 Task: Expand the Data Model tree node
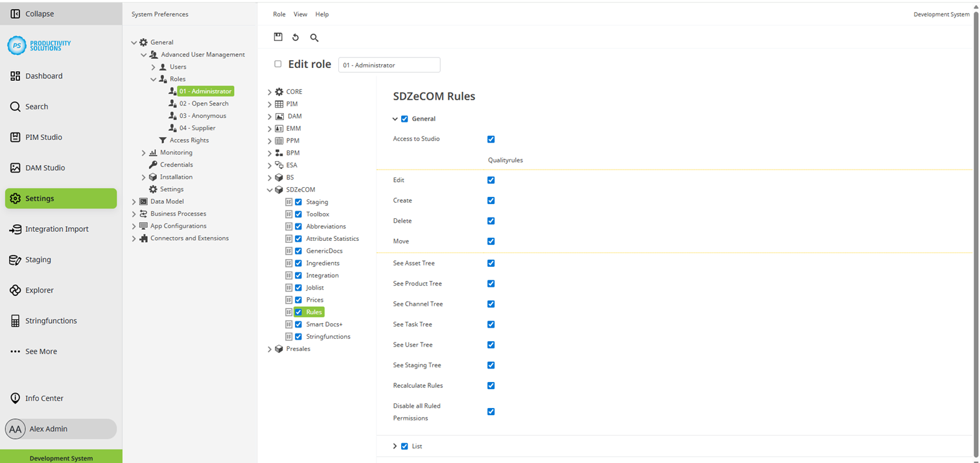tap(134, 201)
